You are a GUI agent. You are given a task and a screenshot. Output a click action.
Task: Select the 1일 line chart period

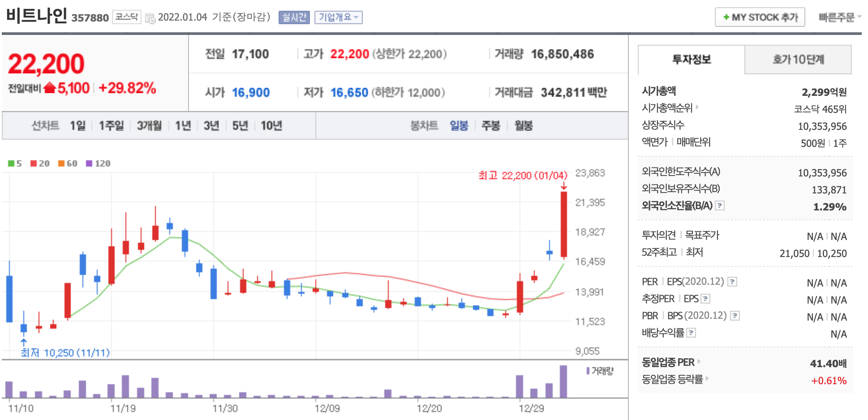pos(77,126)
